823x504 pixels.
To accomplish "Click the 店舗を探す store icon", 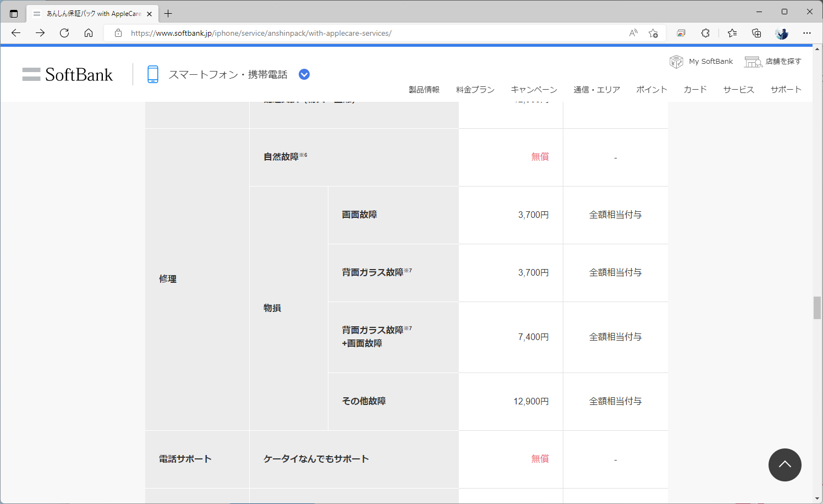I will [x=753, y=61].
